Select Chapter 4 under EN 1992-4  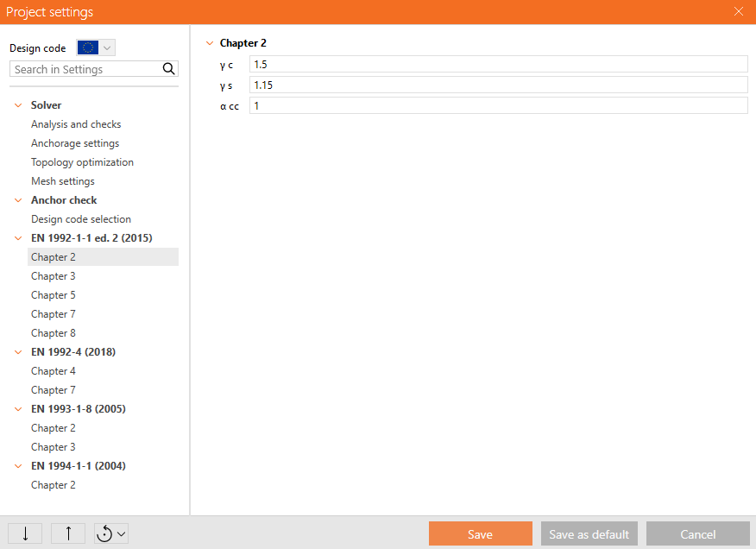[x=54, y=371]
